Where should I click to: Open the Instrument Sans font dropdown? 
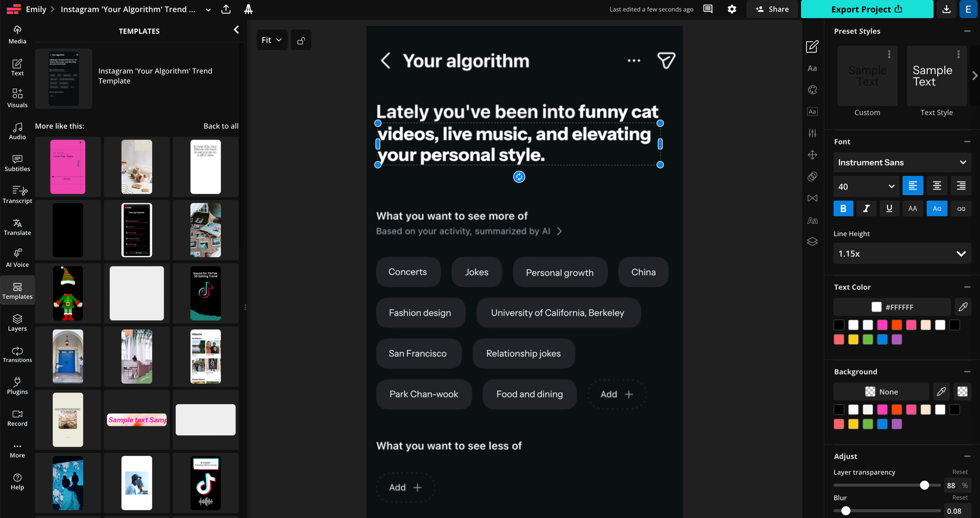tap(902, 162)
